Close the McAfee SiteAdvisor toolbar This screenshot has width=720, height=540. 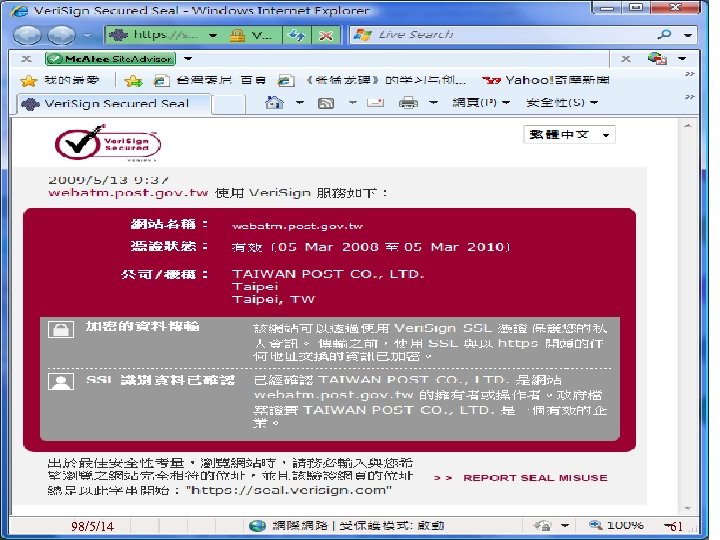pyautogui.click(x=27, y=59)
